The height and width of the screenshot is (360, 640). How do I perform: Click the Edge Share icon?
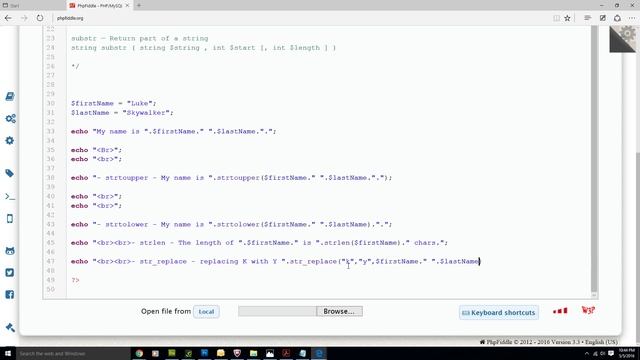(x=617, y=18)
